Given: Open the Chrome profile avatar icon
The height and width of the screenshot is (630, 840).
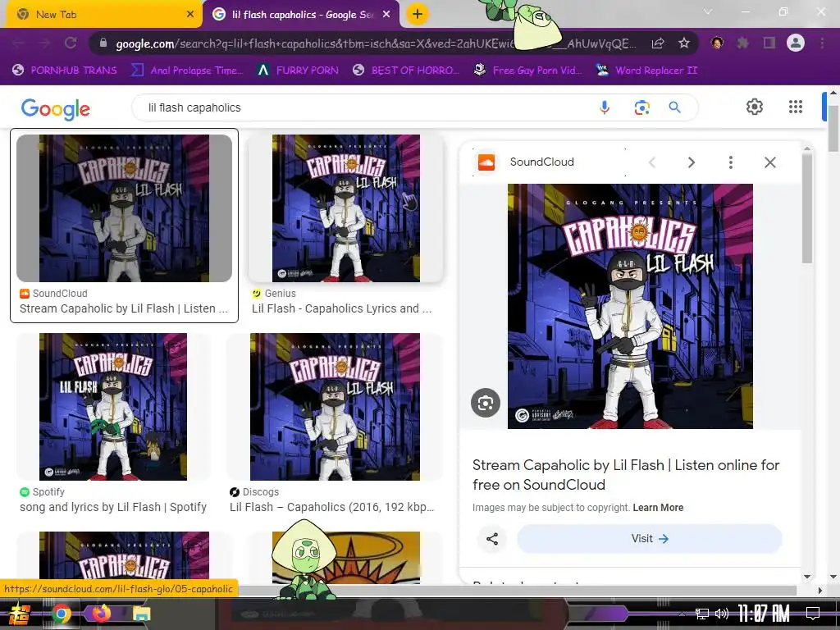Looking at the screenshot, I should (796, 43).
